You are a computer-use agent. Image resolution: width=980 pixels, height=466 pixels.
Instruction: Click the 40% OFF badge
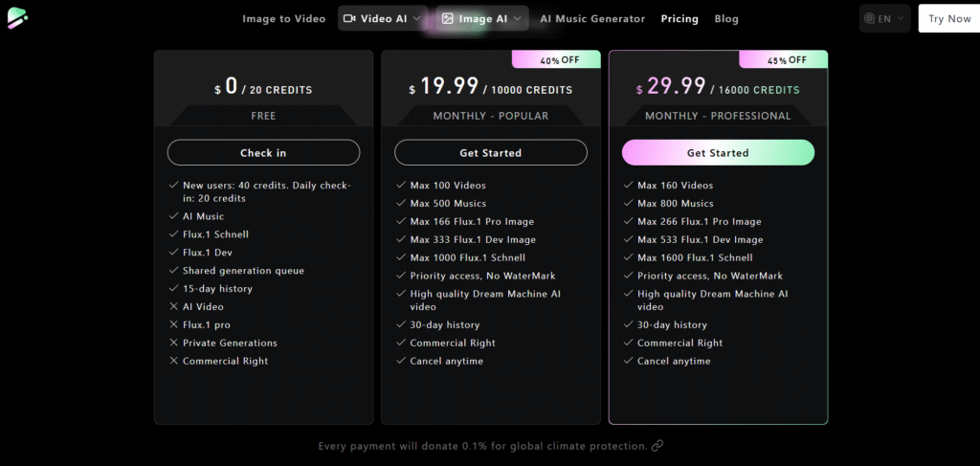tap(556, 60)
